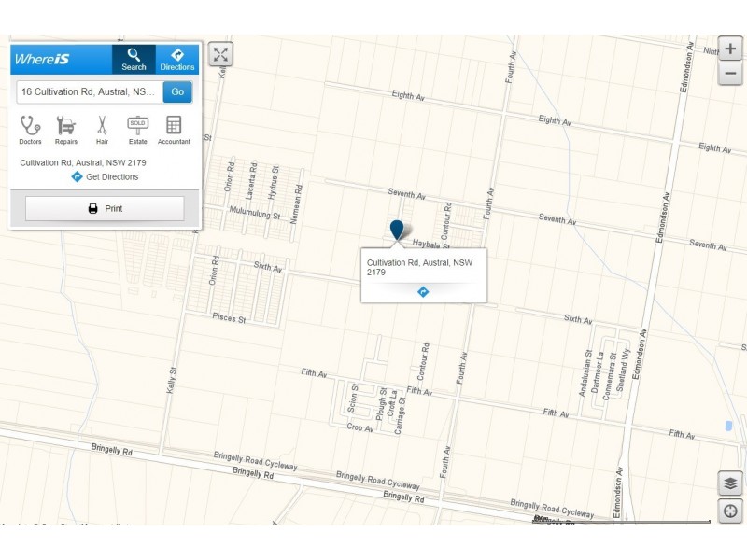Select the Hair category icon
This screenshot has width=747, height=560.
(x=102, y=129)
